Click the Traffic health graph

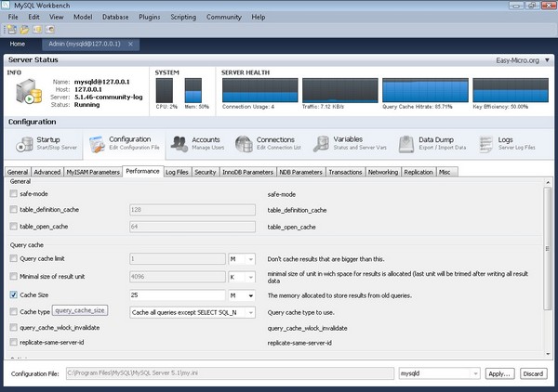tap(339, 90)
